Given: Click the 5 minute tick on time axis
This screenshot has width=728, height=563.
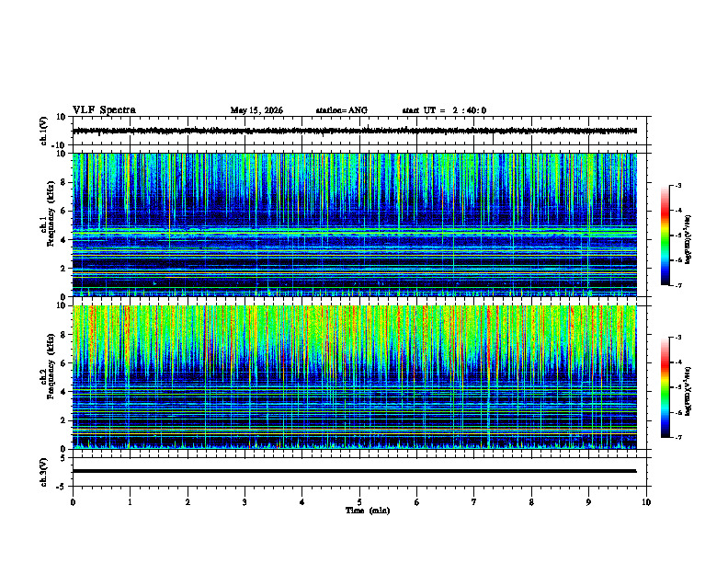Looking at the screenshot, I should click(x=359, y=502).
